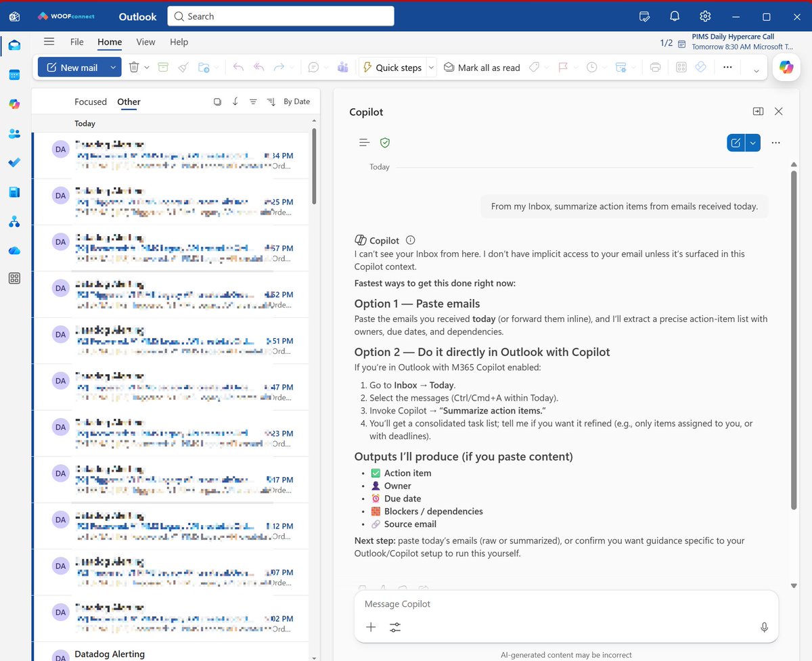This screenshot has height=661, width=812.
Task: Select the Copilot app icon in sidebar
Action: (x=14, y=104)
